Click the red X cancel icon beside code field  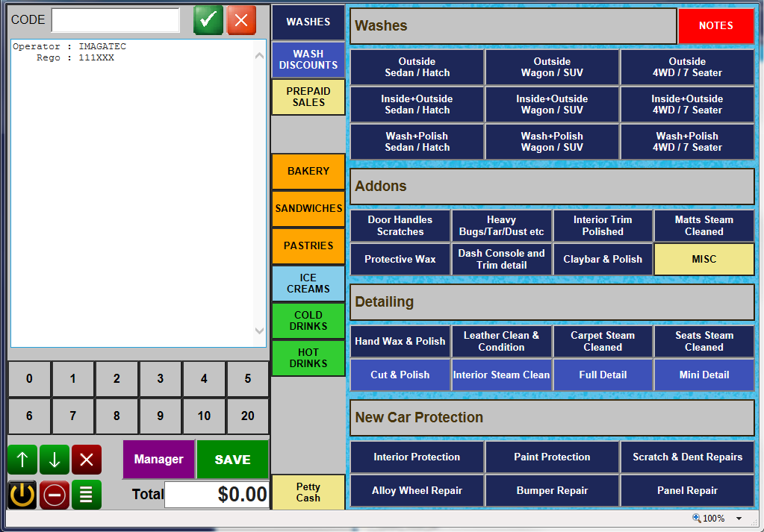(x=241, y=20)
